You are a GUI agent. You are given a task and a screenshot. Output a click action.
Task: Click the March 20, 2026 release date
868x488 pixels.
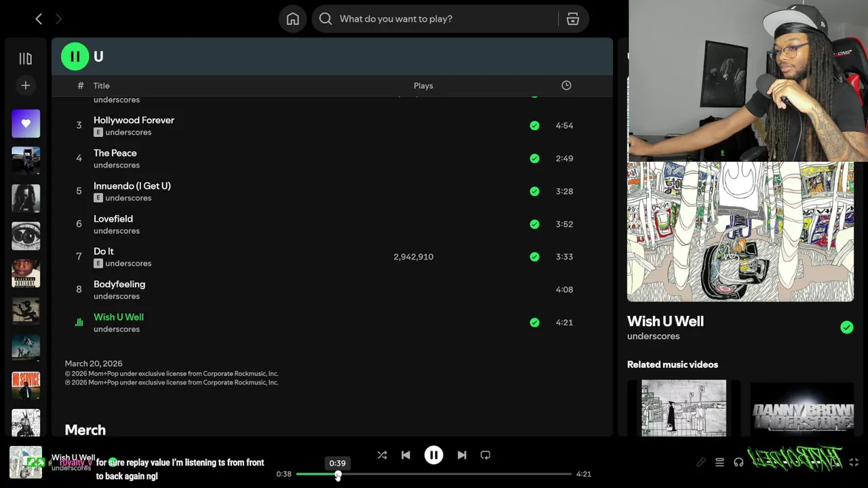[x=94, y=364]
